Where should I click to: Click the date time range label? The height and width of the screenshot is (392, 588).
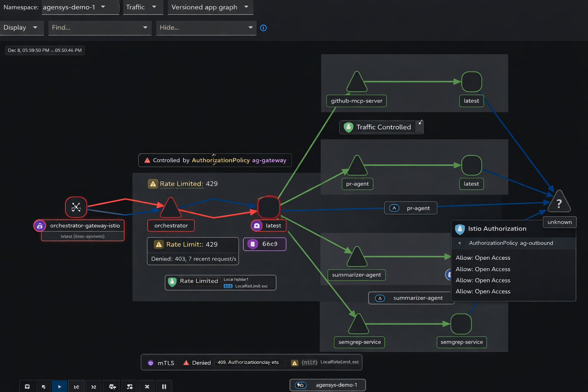click(x=45, y=50)
